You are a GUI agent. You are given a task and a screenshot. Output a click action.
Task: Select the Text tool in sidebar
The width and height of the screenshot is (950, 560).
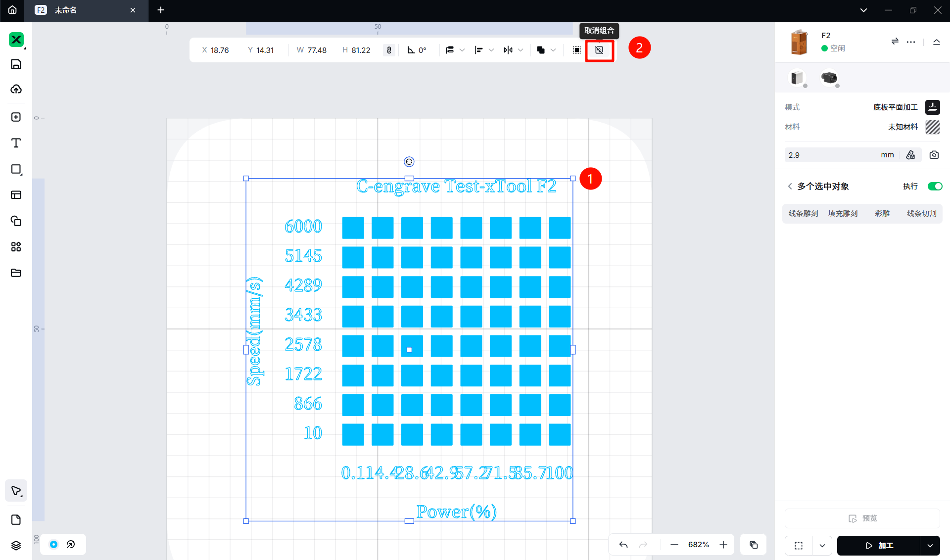point(16,143)
